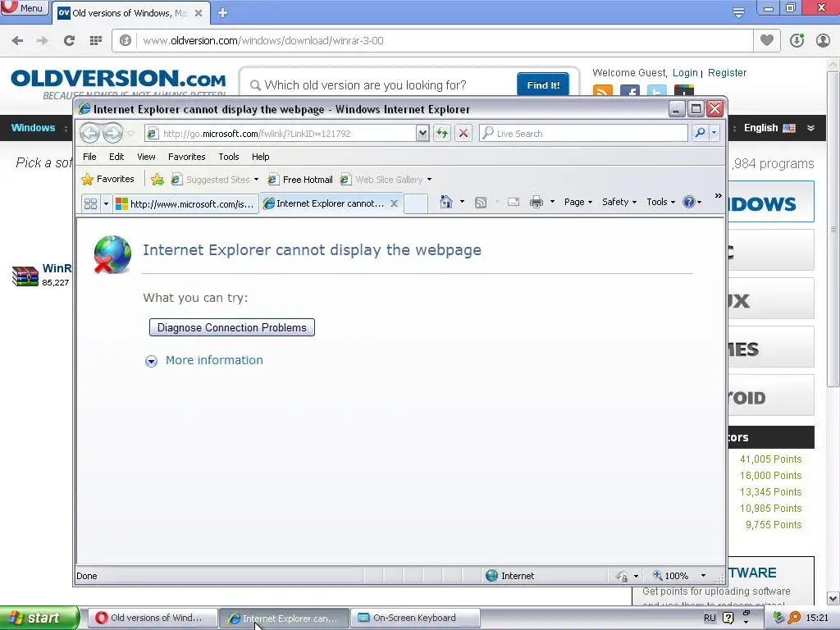Click the IE Help question icon
Screen dimensions: 840x630
pyautogui.click(x=689, y=202)
